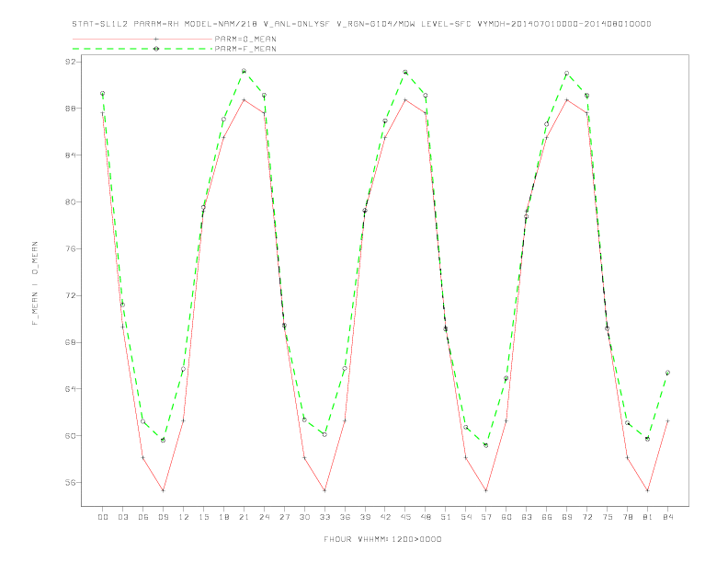
Task: Click the F_MEAN circle marker at hour 00
Action: (103, 93)
